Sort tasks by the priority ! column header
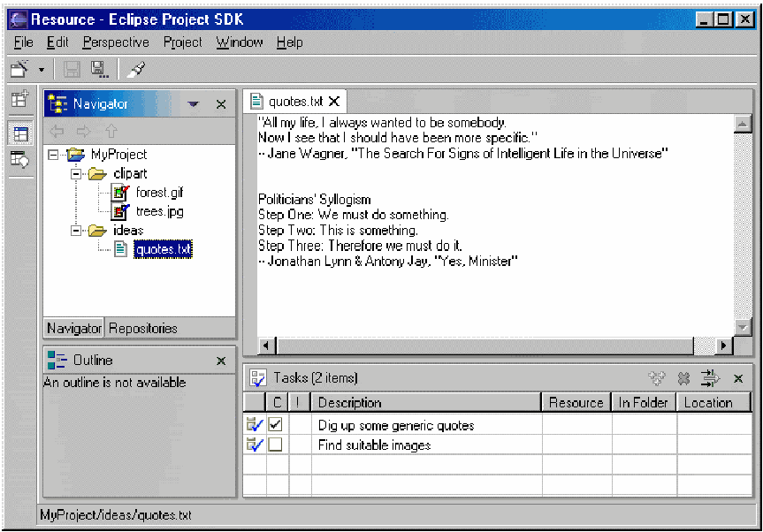This screenshot has height=532, width=763. click(297, 403)
